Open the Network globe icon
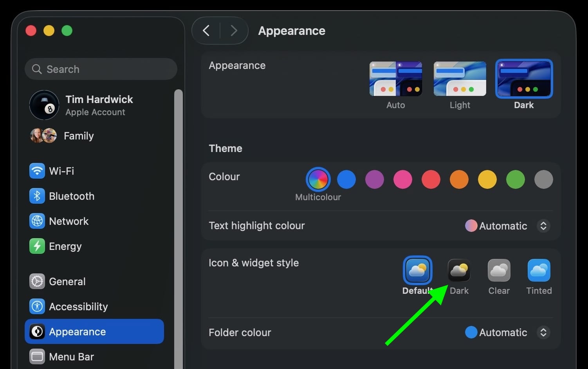Screen dimensions: 588x369 click(x=37, y=221)
